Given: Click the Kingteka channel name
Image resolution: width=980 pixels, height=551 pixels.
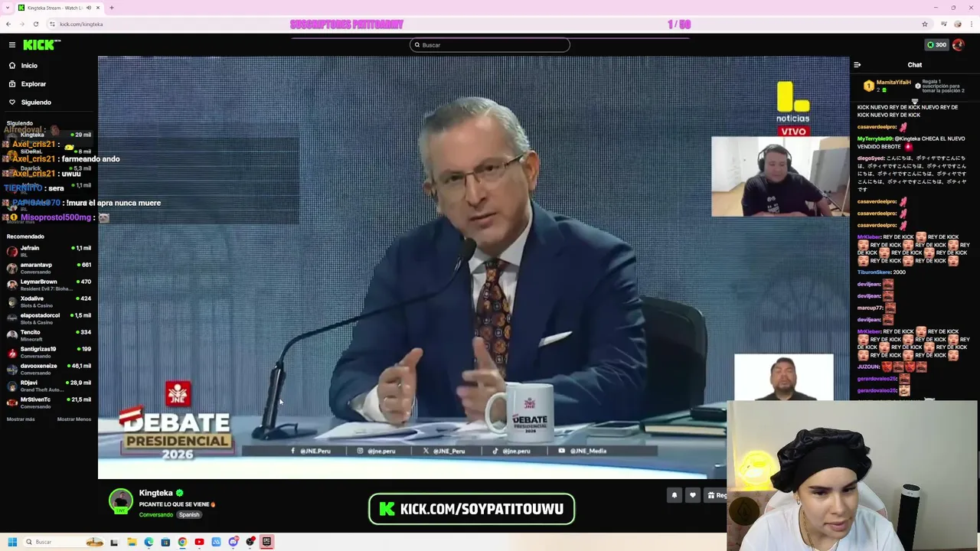Looking at the screenshot, I should (156, 494).
